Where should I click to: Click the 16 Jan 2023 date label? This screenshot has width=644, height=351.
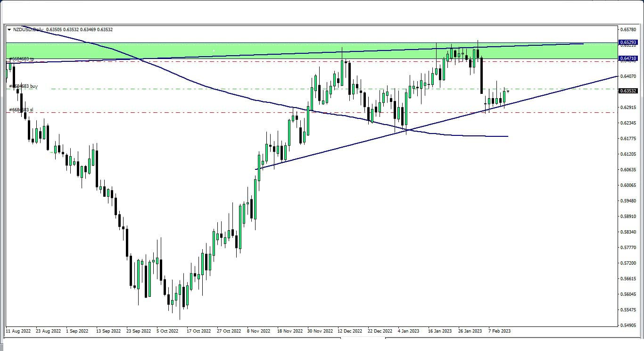(440, 331)
